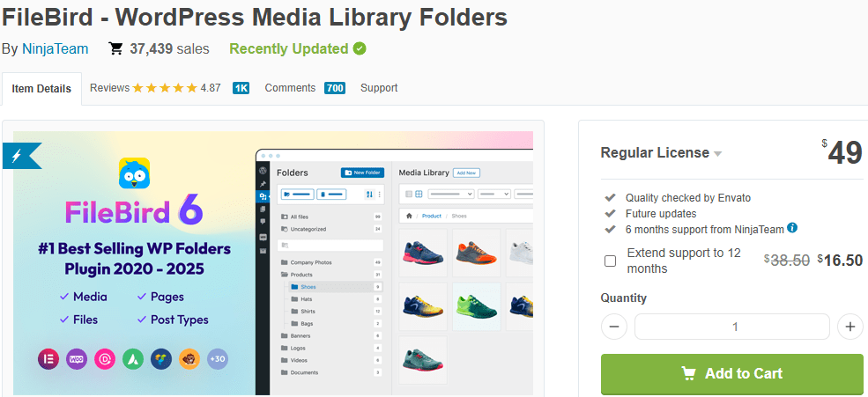Viewport: 868px width, 397px height.
Task: Click the shopping cart sales icon
Action: [115, 48]
